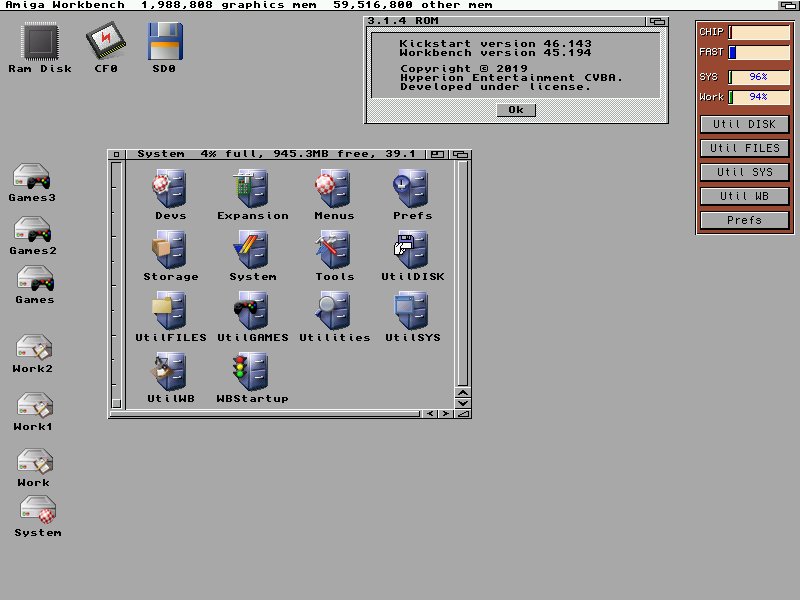
Task: Click the "Developed under license." text
Action: coord(495,87)
